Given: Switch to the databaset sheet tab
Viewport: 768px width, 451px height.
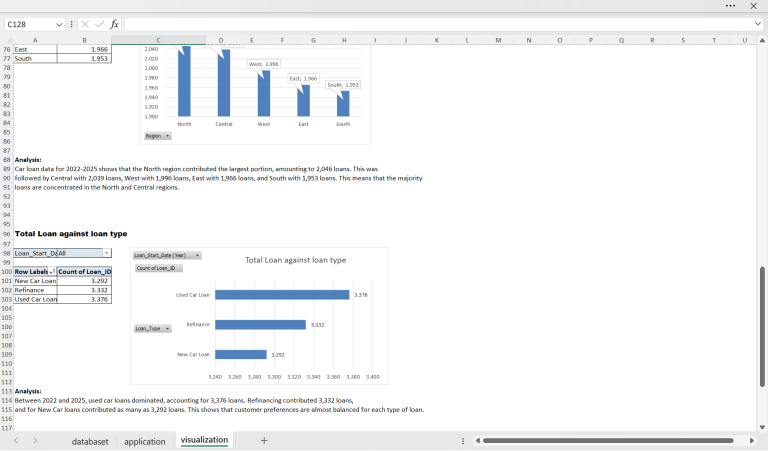Looking at the screenshot, I should [x=90, y=441].
